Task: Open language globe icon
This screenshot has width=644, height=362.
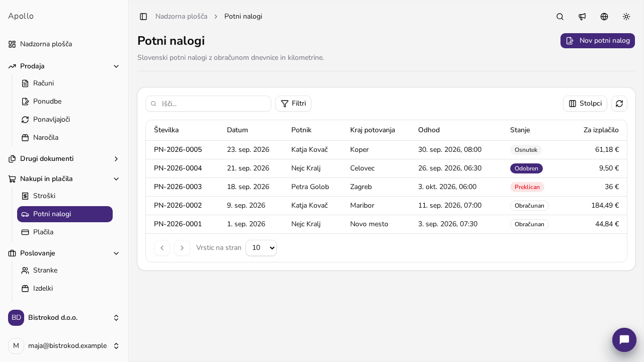Action: click(604, 17)
